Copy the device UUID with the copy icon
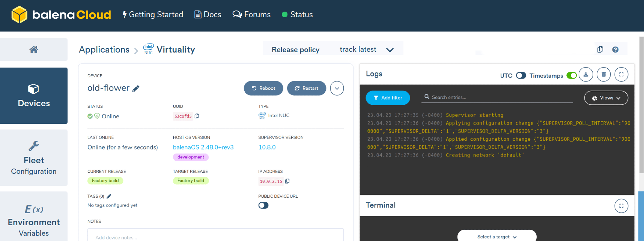The image size is (644, 241). point(197,116)
